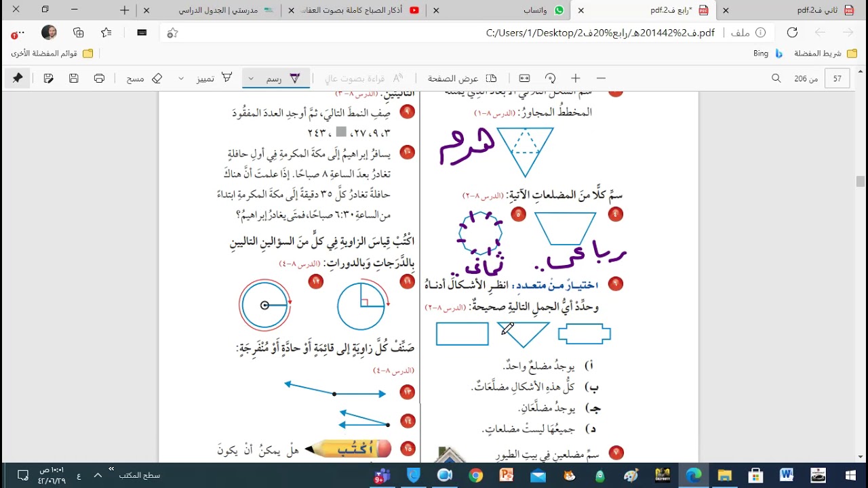Click the pin toolbar icon
This screenshot has height=488, width=868.
coord(18,79)
